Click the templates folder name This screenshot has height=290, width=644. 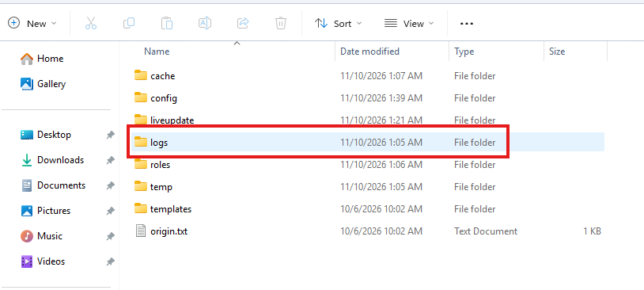[171, 209]
